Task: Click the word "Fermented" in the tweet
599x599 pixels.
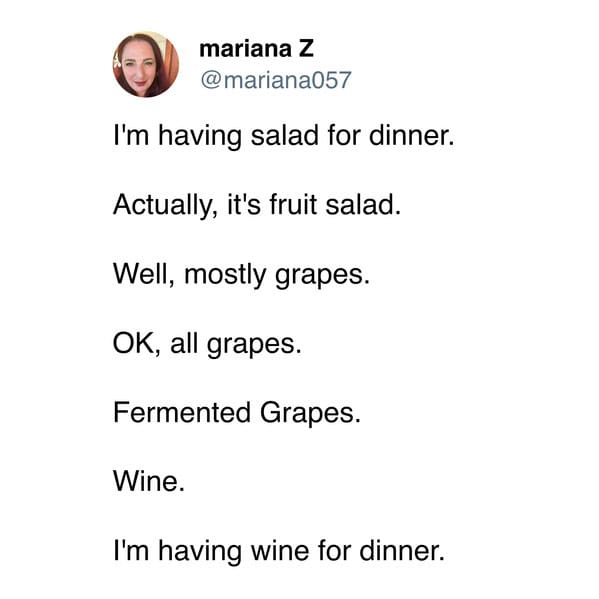Action: click(182, 413)
